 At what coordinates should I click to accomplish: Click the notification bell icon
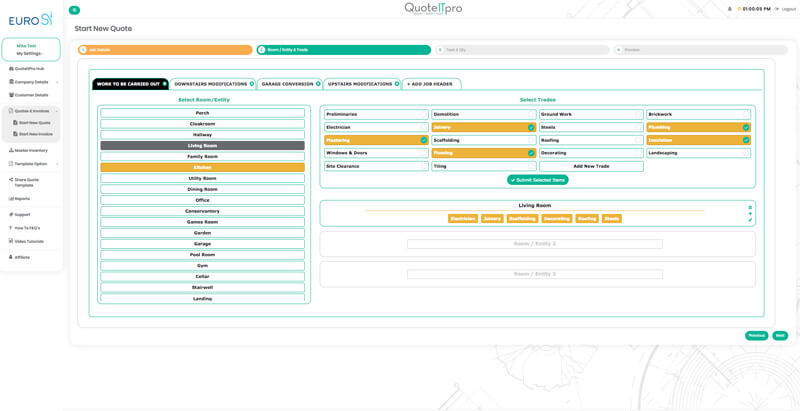(x=730, y=9)
